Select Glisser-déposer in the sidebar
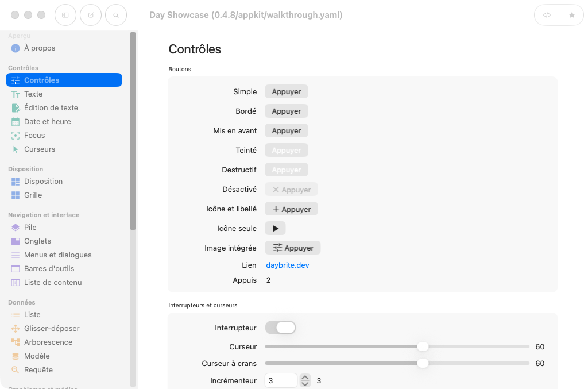 tap(64, 329)
